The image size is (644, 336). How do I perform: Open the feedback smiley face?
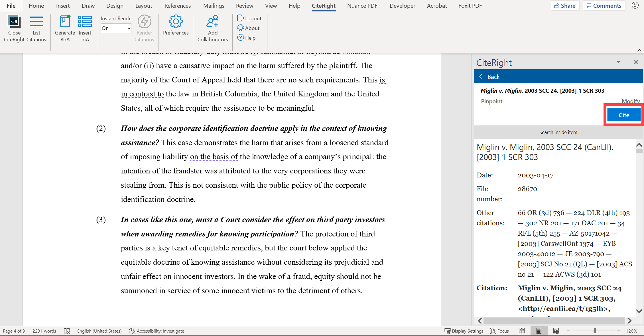(x=635, y=5)
